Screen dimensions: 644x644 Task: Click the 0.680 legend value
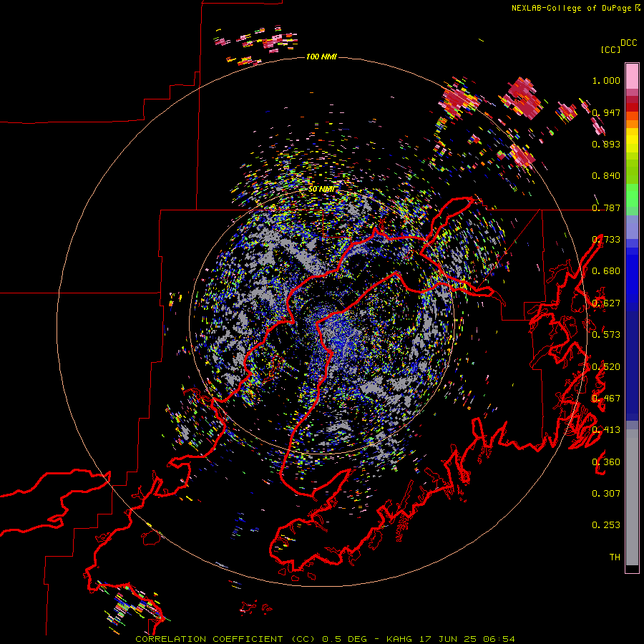tap(606, 271)
